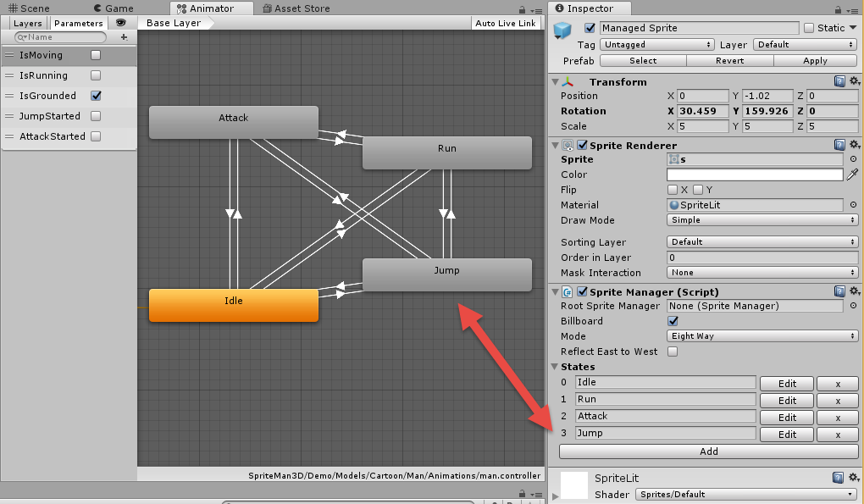Open the Sprite Manager script settings gear
This screenshot has height=504, width=864.
pos(855,291)
